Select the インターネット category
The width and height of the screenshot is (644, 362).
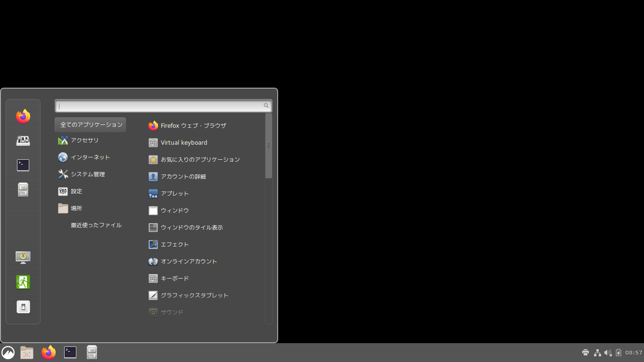pyautogui.click(x=91, y=157)
